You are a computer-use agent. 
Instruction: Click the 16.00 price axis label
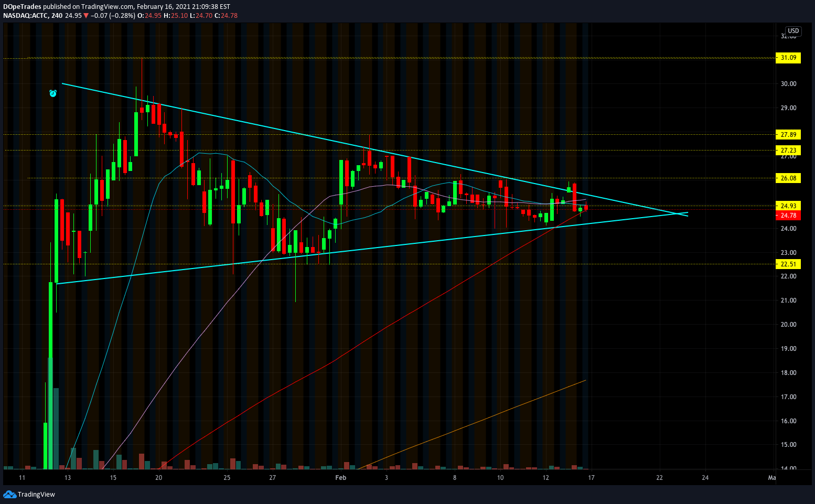coord(788,421)
